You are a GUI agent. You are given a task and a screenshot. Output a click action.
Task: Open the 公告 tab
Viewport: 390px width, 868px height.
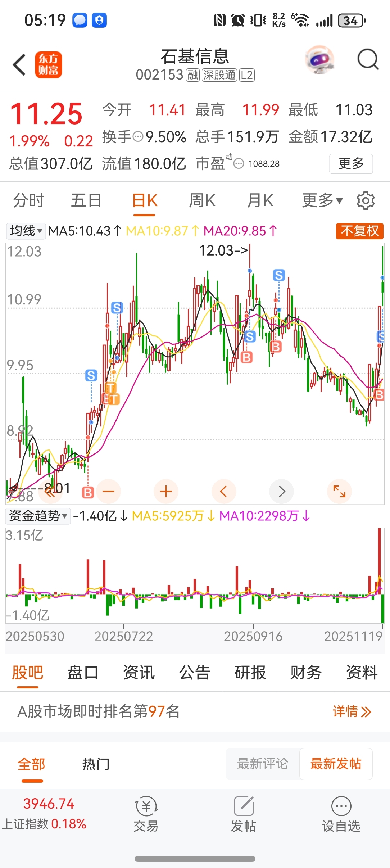(x=195, y=672)
